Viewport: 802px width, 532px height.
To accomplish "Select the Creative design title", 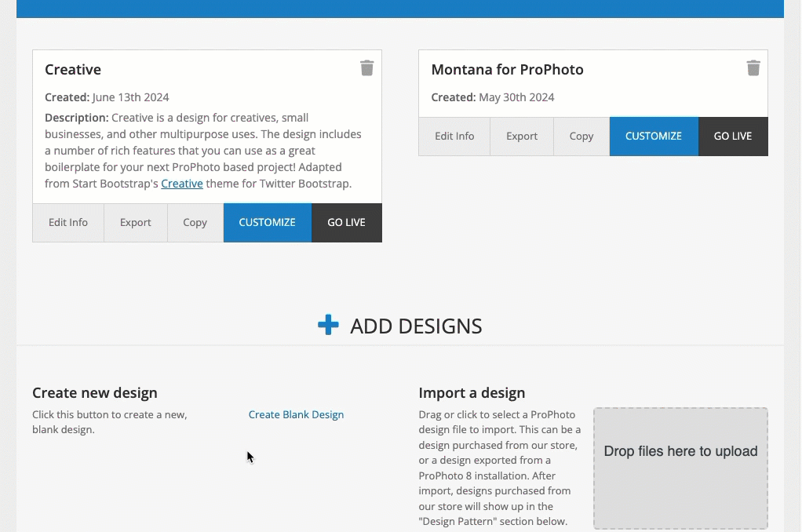I will click(x=73, y=70).
